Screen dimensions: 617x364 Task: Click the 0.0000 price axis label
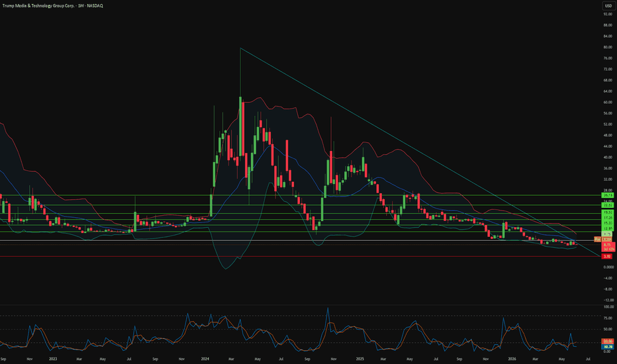tap(608, 267)
